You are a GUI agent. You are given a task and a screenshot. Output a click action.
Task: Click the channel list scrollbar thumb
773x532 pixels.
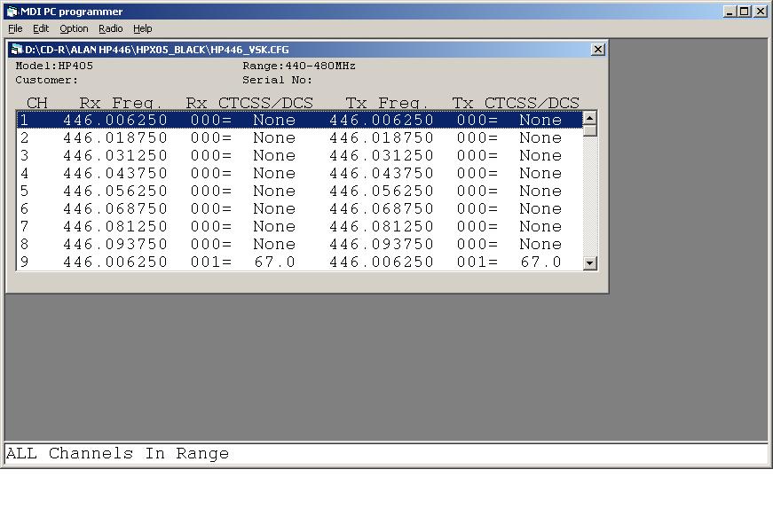click(590, 130)
